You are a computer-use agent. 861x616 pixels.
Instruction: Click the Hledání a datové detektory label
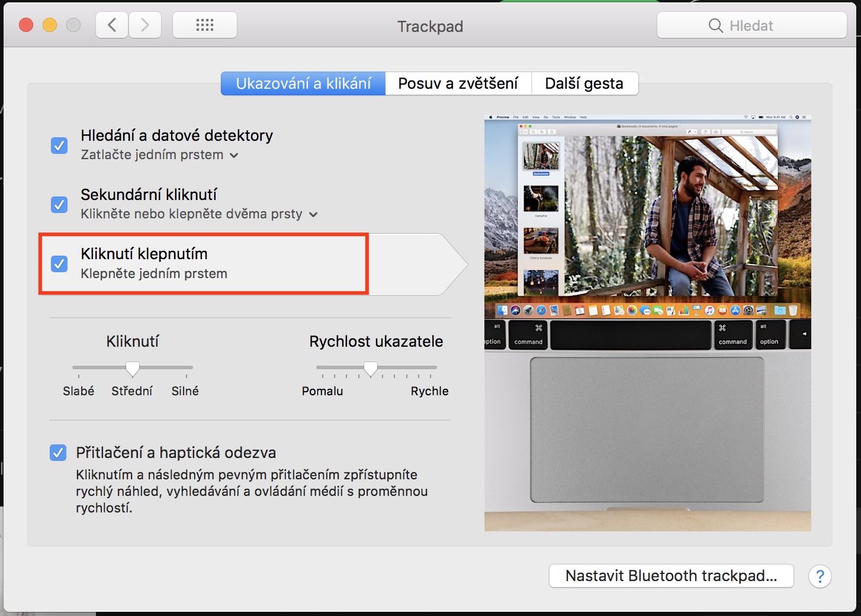(x=177, y=136)
